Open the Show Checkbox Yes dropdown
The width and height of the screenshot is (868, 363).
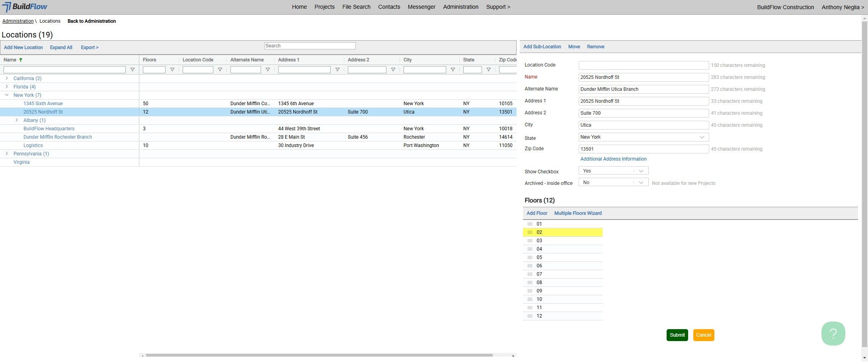613,171
